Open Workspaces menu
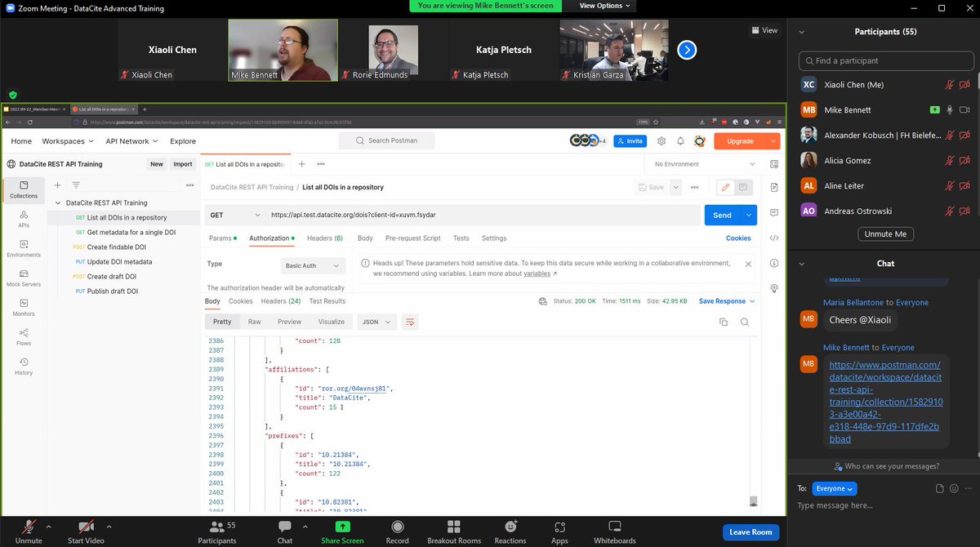 [68, 140]
